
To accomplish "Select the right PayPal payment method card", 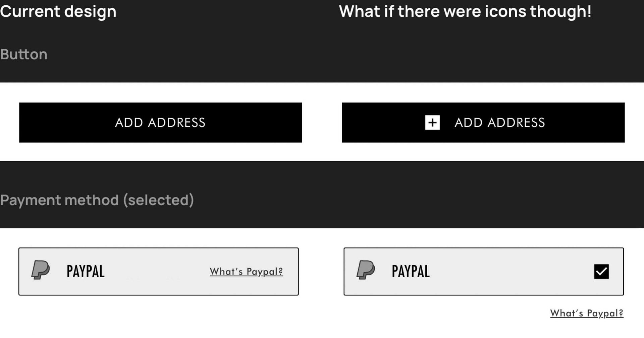I will 484,271.
